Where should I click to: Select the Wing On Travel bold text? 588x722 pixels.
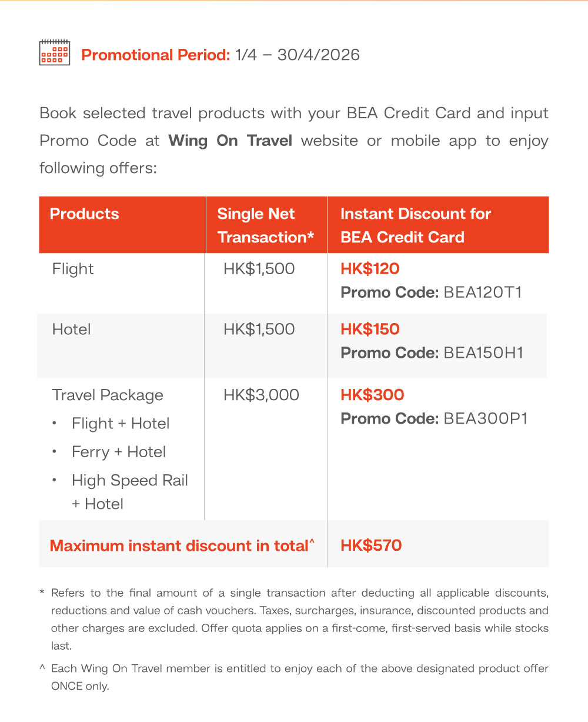pos(230,141)
